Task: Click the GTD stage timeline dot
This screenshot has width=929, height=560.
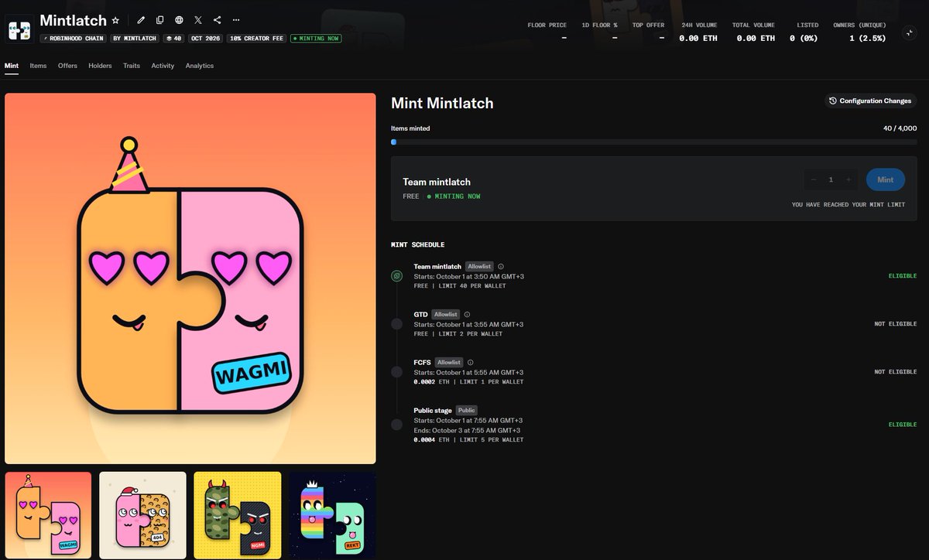Action: (396, 323)
